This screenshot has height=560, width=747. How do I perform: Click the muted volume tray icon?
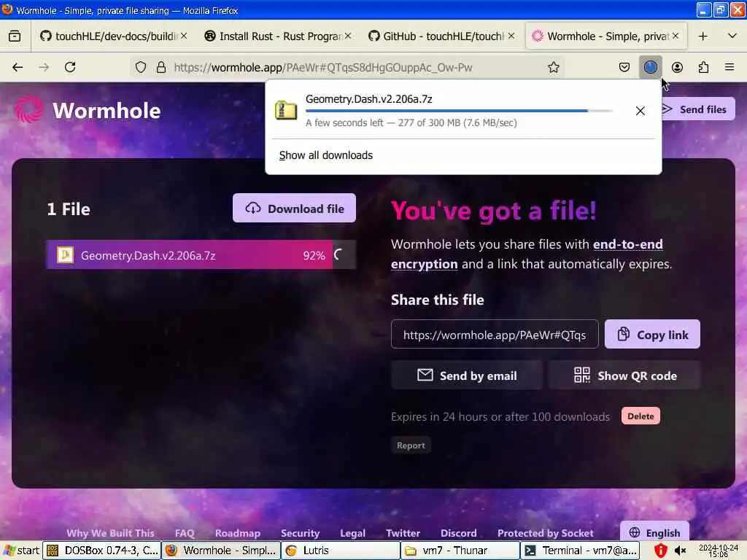click(x=681, y=551)
